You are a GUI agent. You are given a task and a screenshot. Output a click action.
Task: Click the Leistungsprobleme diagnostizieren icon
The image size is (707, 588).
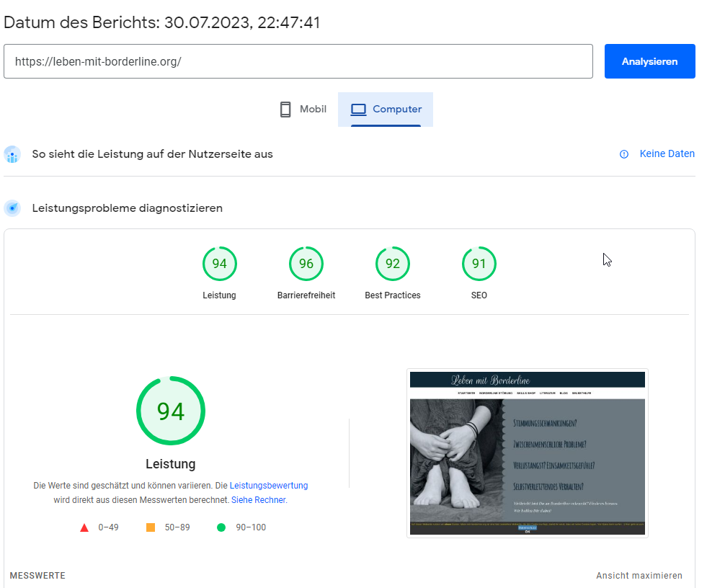[12, 208]
